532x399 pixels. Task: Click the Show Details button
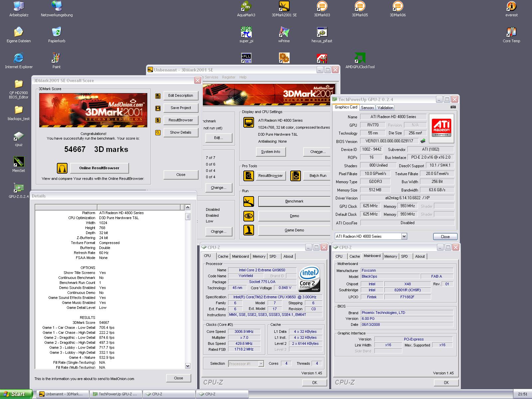click(x=181, y=132)
